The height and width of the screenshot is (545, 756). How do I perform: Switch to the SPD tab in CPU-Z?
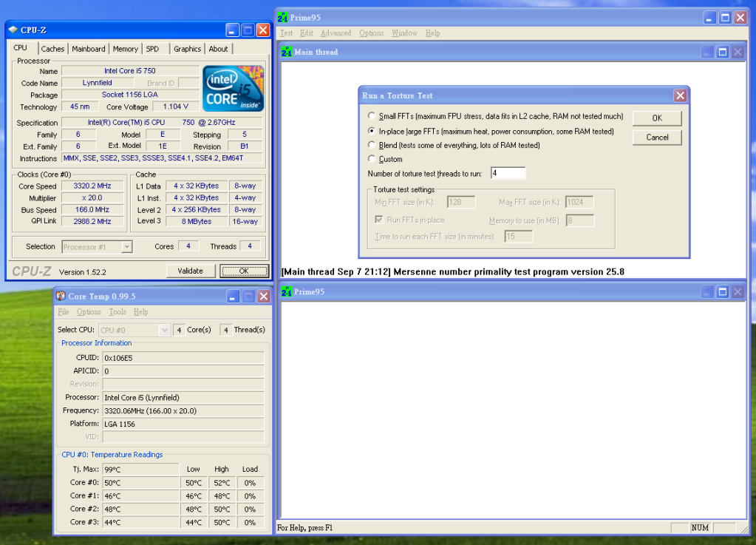[x=152, y=49]
